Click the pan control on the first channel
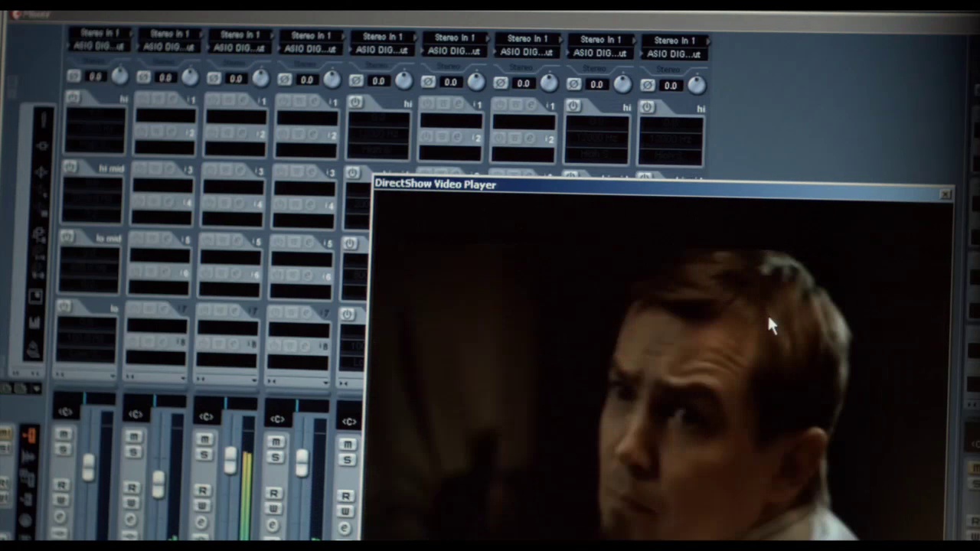Screen dimensions: 980x551 click(65, 412)
